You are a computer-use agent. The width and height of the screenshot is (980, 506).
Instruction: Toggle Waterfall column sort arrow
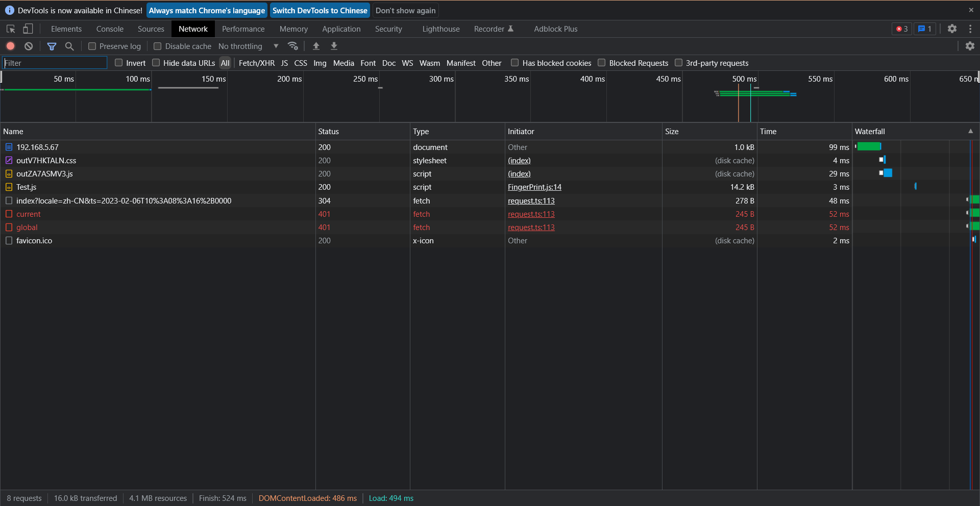pyautogui.click(x=970, y=131)
